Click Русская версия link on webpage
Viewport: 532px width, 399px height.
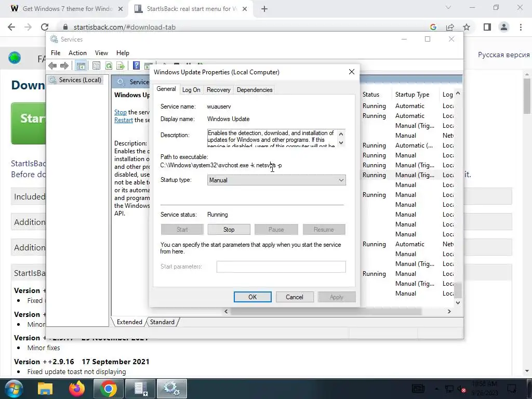[x=503, y=55]
